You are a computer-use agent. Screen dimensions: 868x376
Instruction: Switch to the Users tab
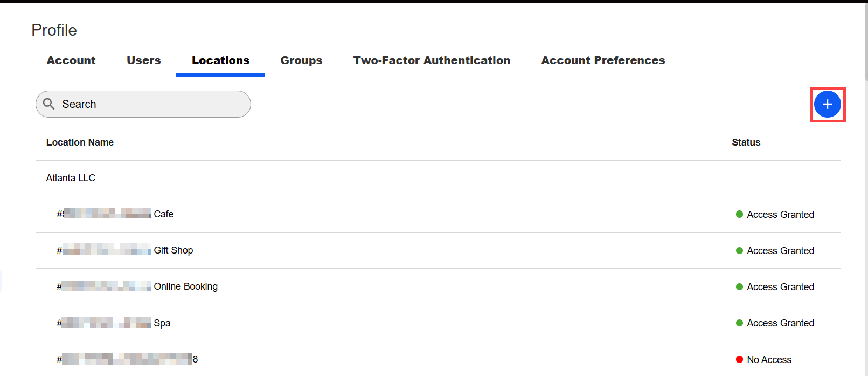(144, 60)
